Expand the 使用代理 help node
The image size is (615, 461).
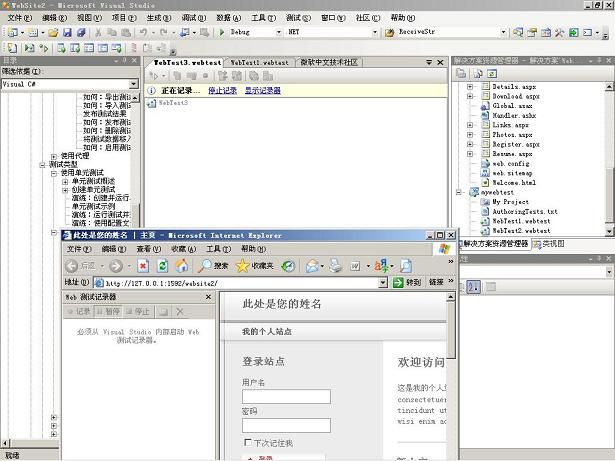pos(54,156)
